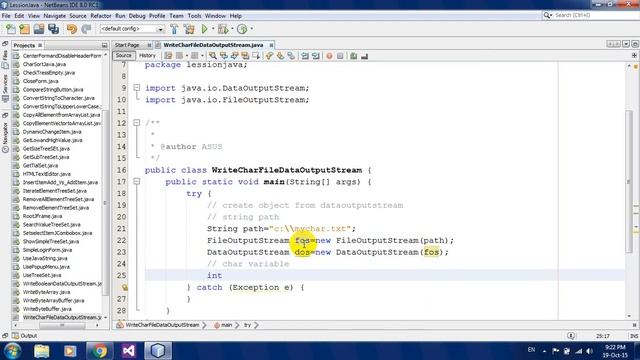Click the Clean and Build Project icon
Image resolution: width=640 pixels, height=360 pixels.
coord(189,29)
